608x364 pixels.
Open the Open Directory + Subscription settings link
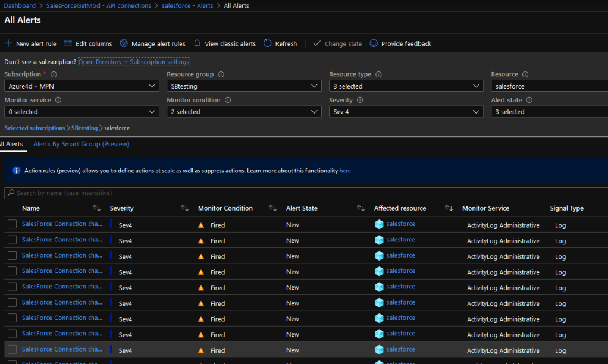point(133,62)
